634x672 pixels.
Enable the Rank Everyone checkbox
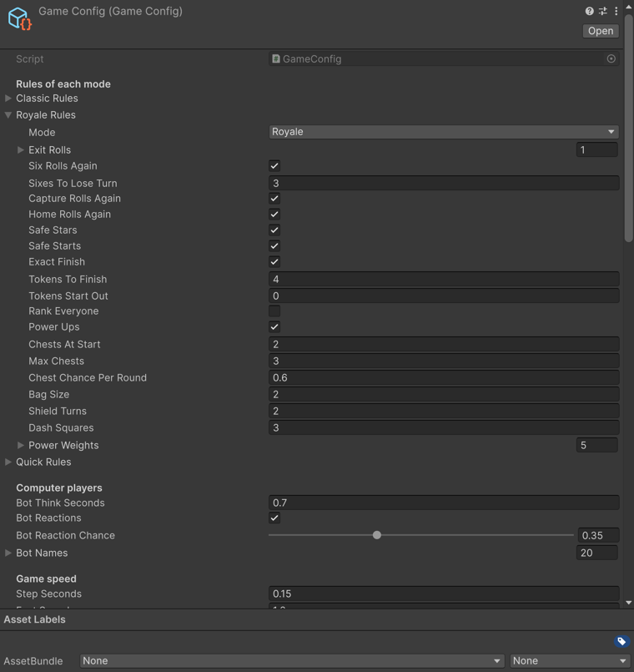coord(274,311)
